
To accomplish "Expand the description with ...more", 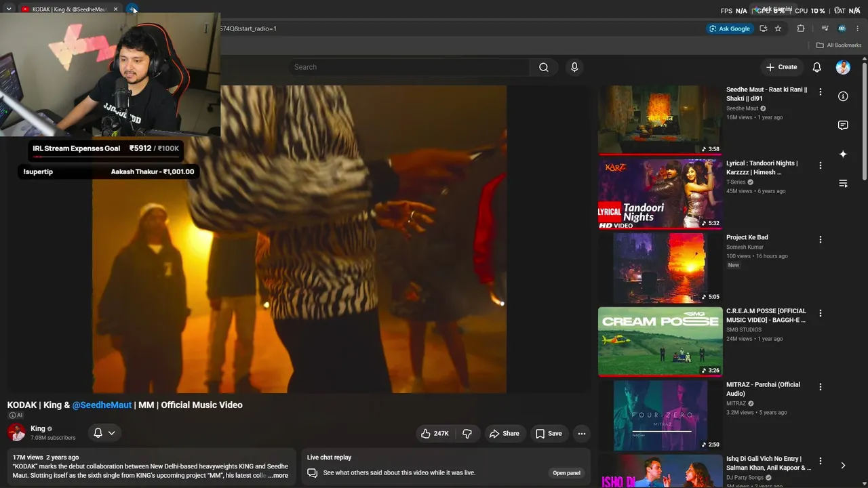I will [x=278, y=476].
